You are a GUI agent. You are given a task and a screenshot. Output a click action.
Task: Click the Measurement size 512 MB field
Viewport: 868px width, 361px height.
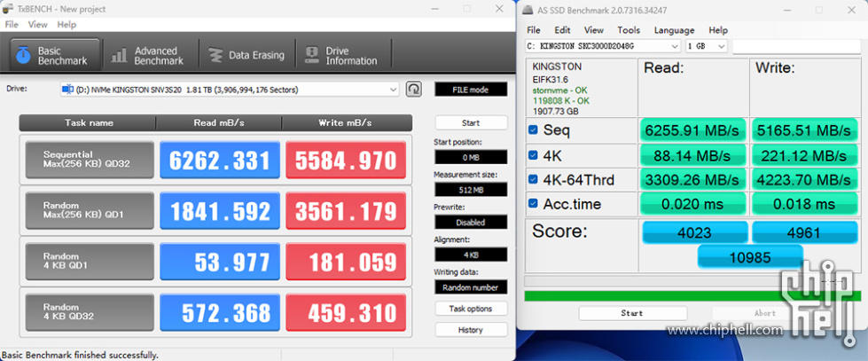click(x=471, y=190)
